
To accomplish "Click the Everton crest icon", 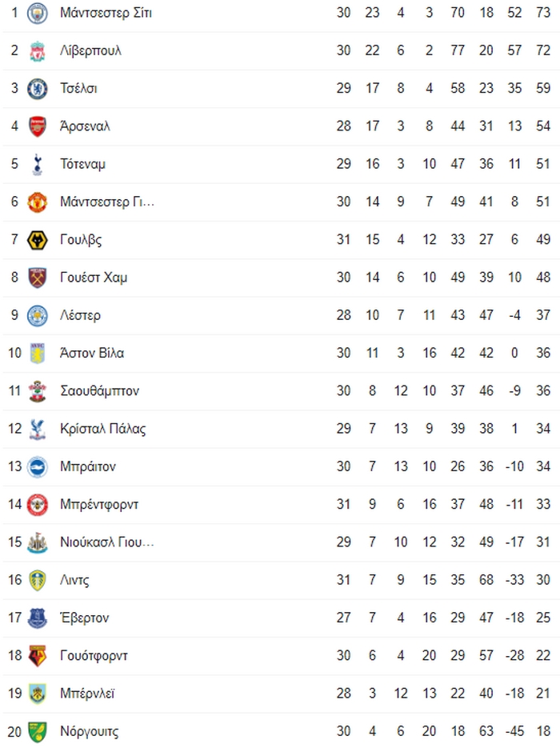I will tap(38, 618).
